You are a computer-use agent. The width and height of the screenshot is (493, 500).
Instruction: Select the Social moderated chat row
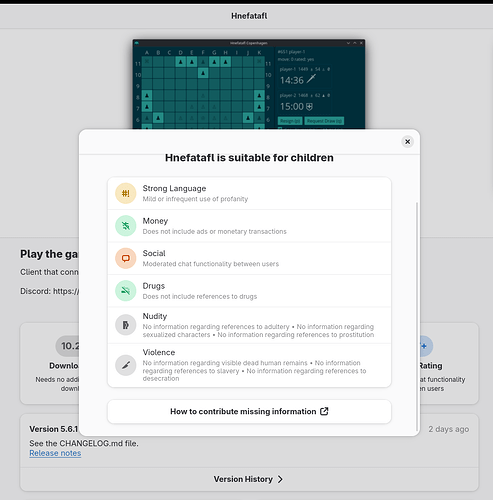pyautogui.click(x=249, y=258)
